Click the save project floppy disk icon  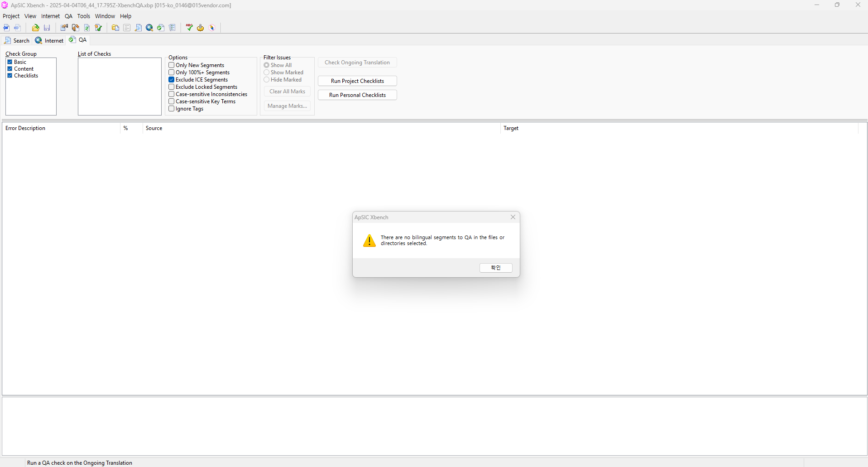tap(47, 28)
